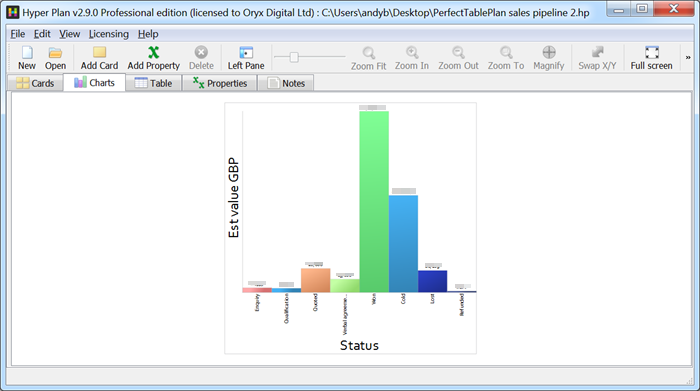The width and height of the screenshot is (700, 391).
Task: Maximize the Hyper Plan window
Action: point(642,9)
